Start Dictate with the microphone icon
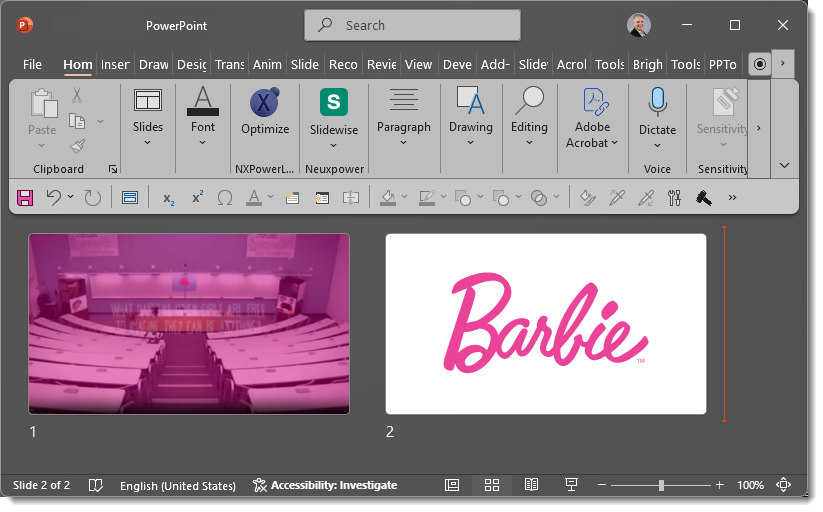This screenshot has width=823, height=512. [657, 118]
